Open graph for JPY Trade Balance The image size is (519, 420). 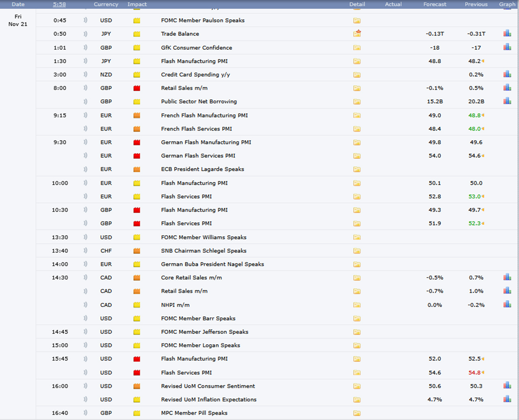tap(507, 34)
